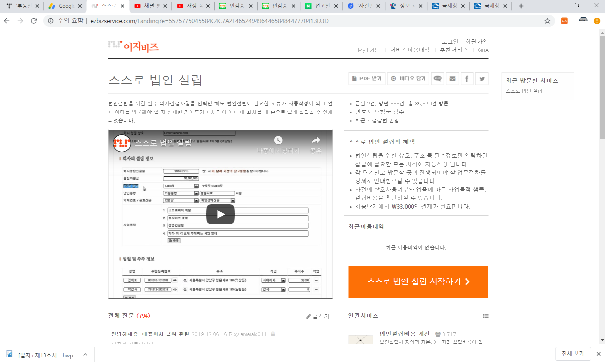
Task: Click the 전체 질문 (794) heading
Action: (x=129, y=316)
